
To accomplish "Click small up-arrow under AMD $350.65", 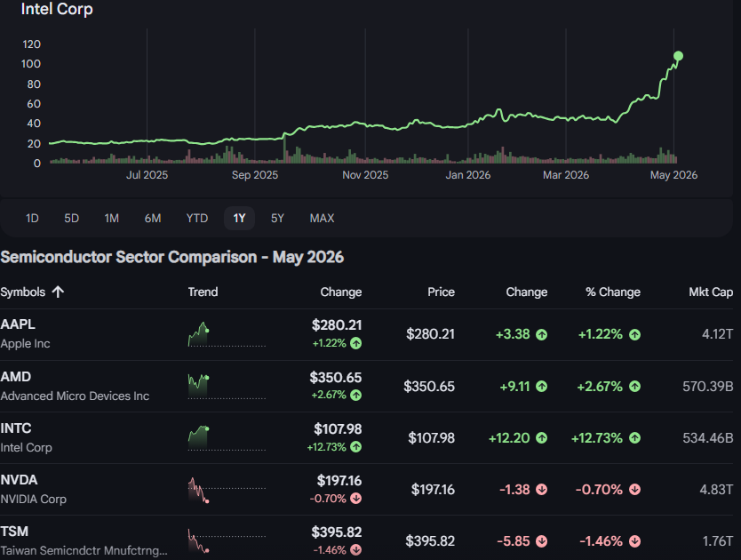I will click(356, 395).
